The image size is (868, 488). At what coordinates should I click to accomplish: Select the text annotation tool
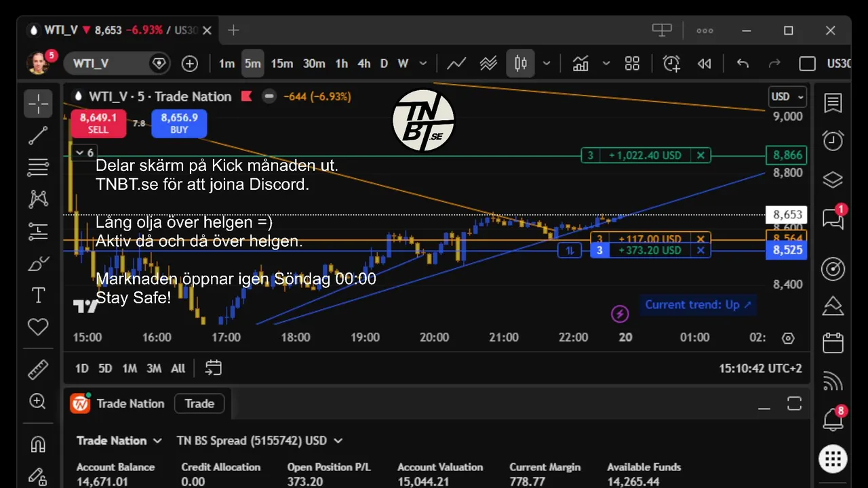(x=39, y=295)
